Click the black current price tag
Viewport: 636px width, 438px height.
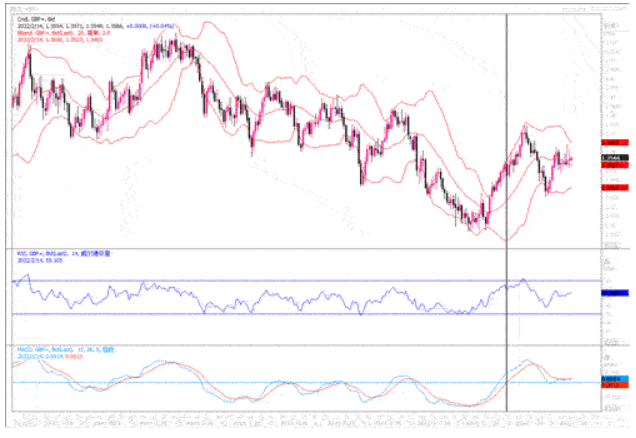coord(612,157)
